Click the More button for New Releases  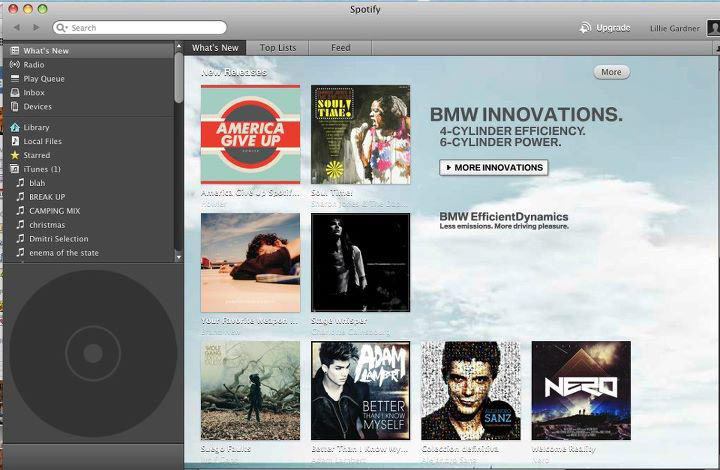point(611,72)
